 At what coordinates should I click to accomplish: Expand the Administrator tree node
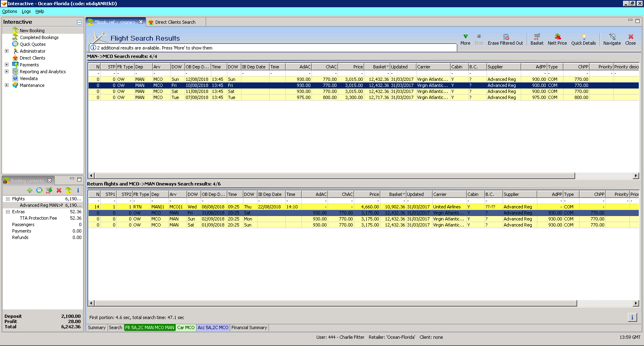(6, 51)
